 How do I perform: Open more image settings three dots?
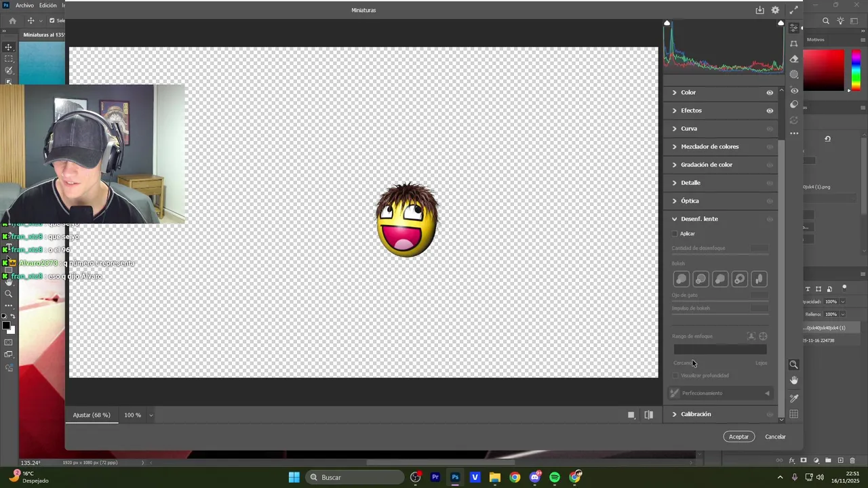tap(794, 134)
